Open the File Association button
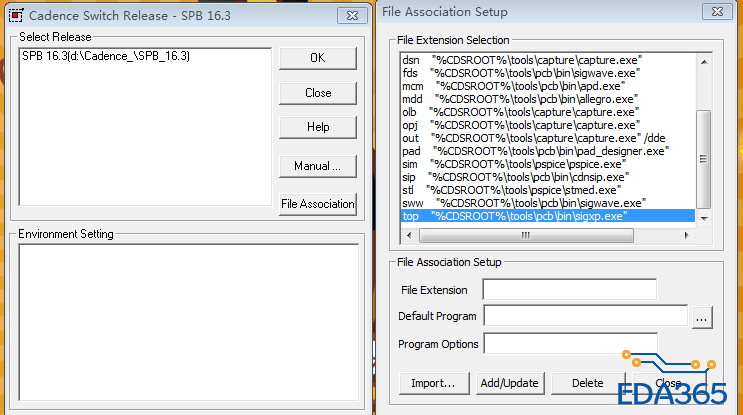The height and width of the screenshot is (415, 743). [317, 204]
